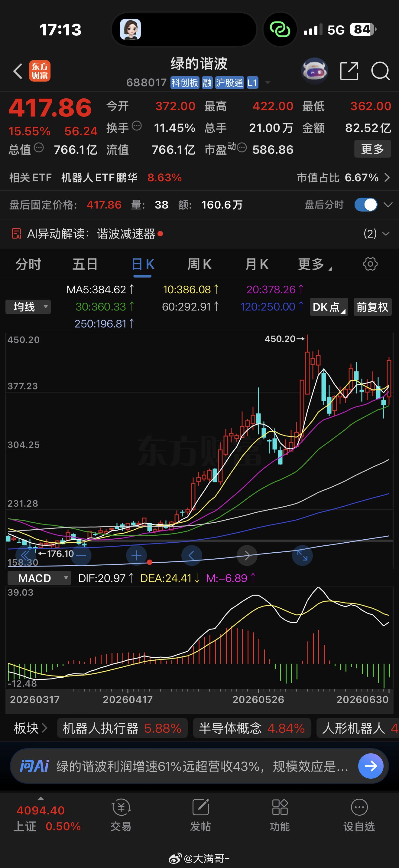Tap the MA5:384.62 value

click(x=100, y=289)
